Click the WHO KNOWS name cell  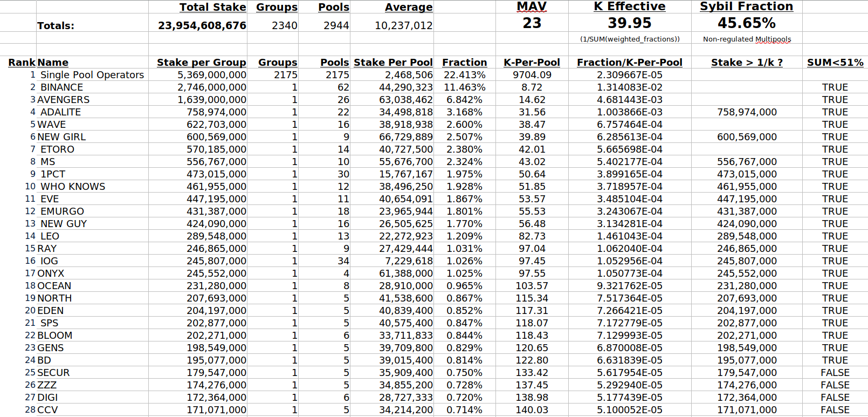(x=73, y=187)
